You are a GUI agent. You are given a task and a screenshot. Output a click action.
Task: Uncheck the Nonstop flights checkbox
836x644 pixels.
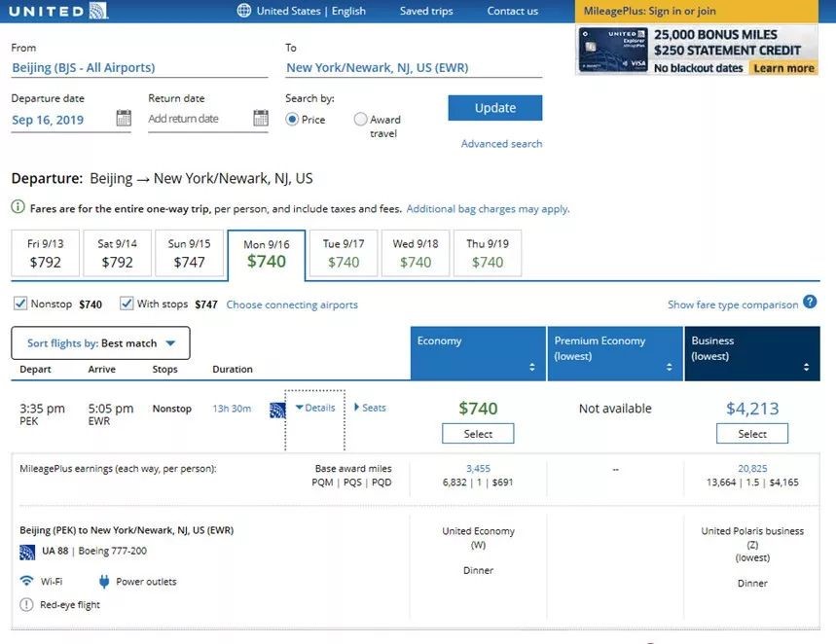tap(20, 304)
